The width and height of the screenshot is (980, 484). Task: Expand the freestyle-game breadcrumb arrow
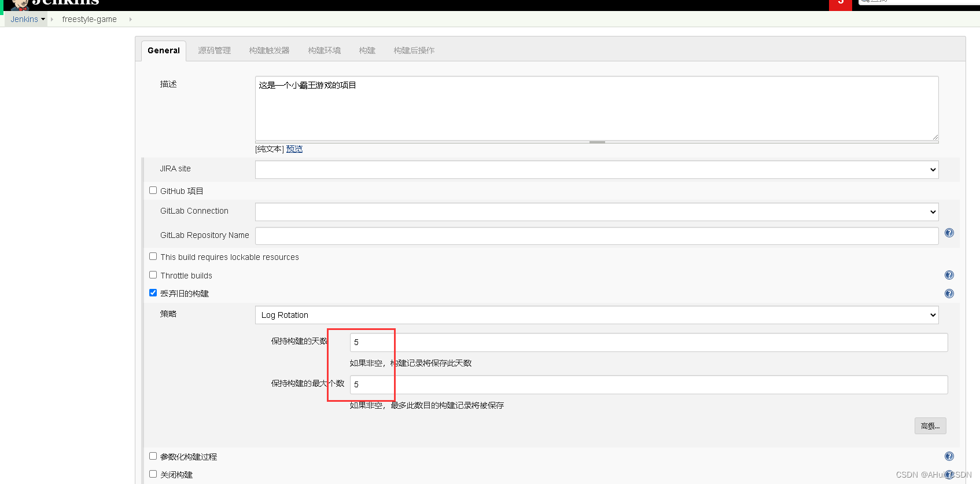[x=131, y=19]
